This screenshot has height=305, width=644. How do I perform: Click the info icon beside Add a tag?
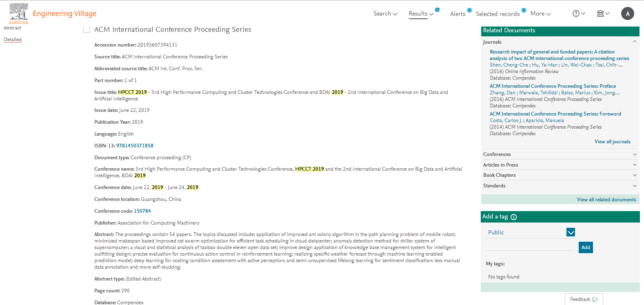[514, 217]
